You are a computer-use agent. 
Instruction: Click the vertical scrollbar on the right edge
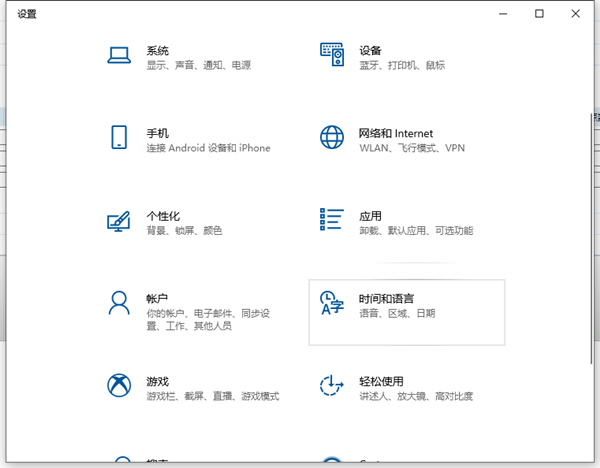pyautogui.click(x=594, y=200)
